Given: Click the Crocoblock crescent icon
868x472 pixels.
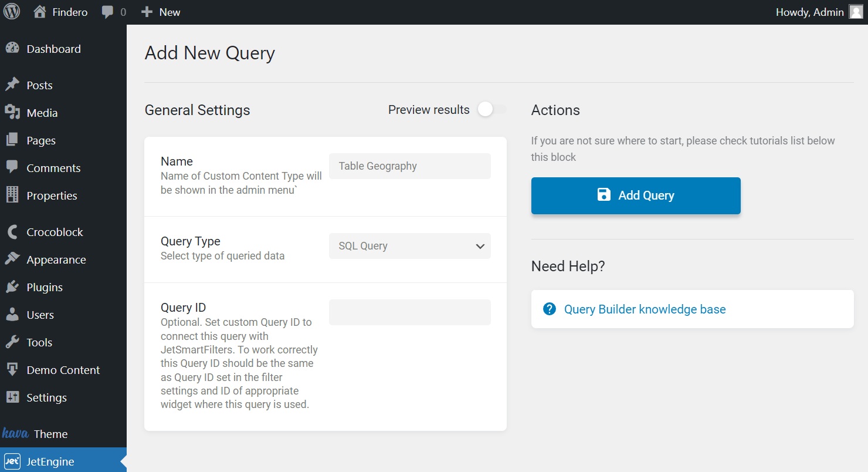Looking at the screenshot, I should tap(12, 232).
